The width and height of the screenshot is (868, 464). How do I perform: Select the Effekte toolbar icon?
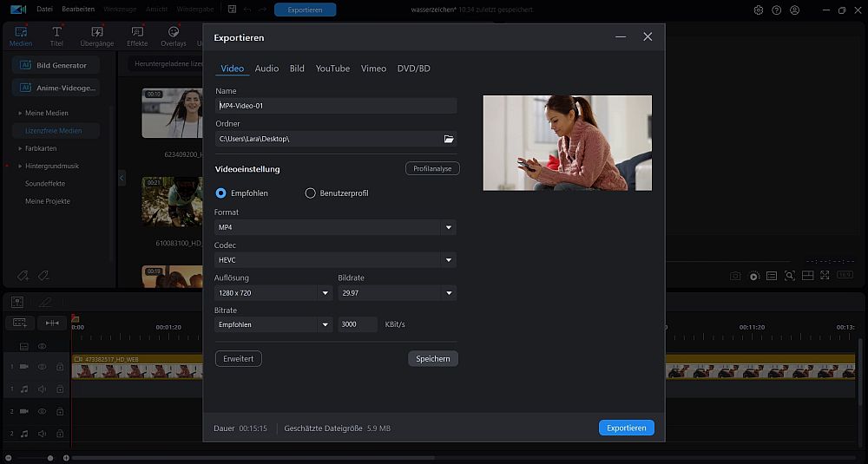(x=137, y=36)
